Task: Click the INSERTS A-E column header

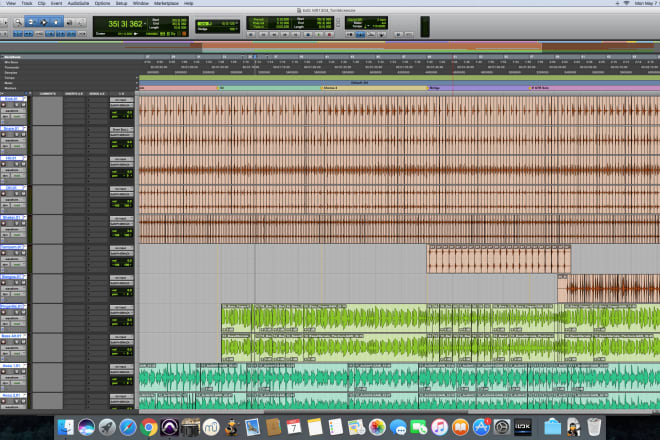Action: [x=74, y=93]
